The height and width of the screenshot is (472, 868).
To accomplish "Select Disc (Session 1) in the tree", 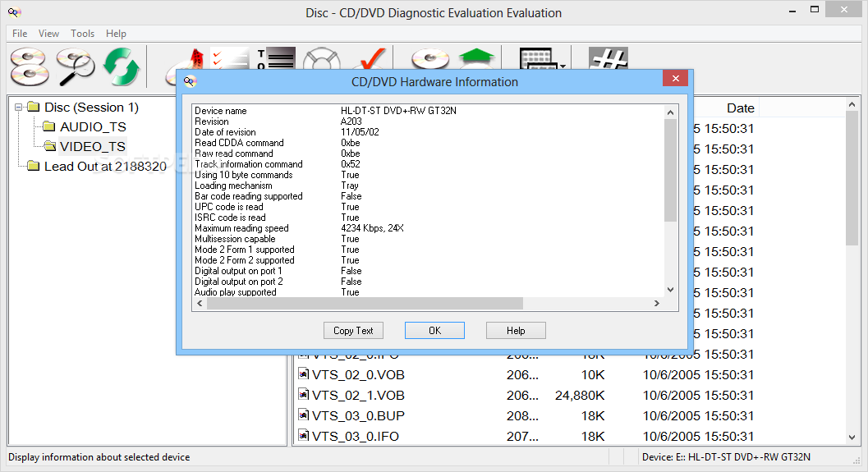I will coord(91,107).
